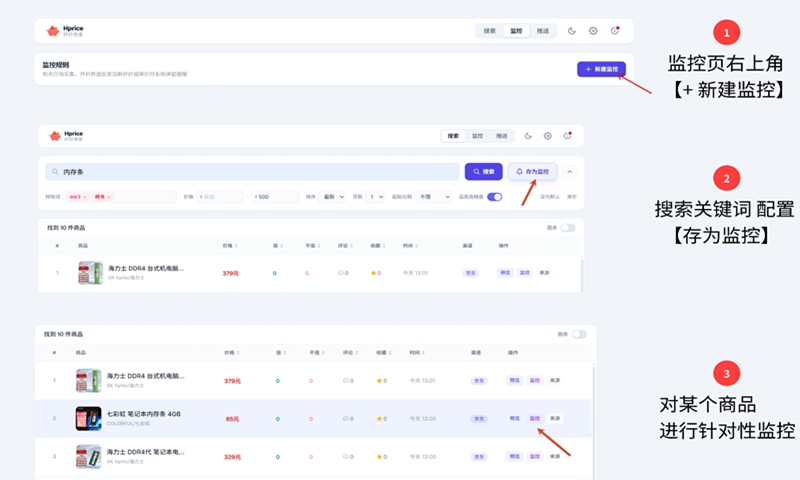Sort by 评论 in the single-row results table
The height and width of the screenshot is (480, 800).
point(344,246)
